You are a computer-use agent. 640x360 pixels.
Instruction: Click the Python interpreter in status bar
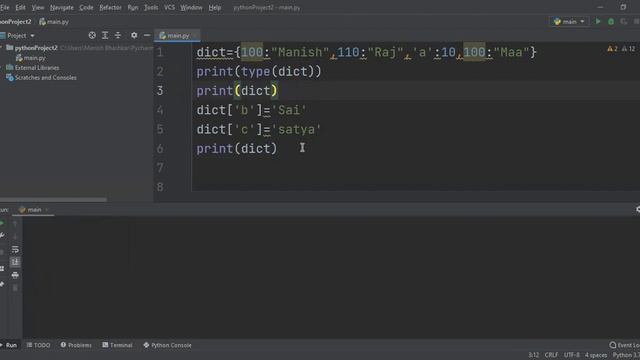click(626, 355)
